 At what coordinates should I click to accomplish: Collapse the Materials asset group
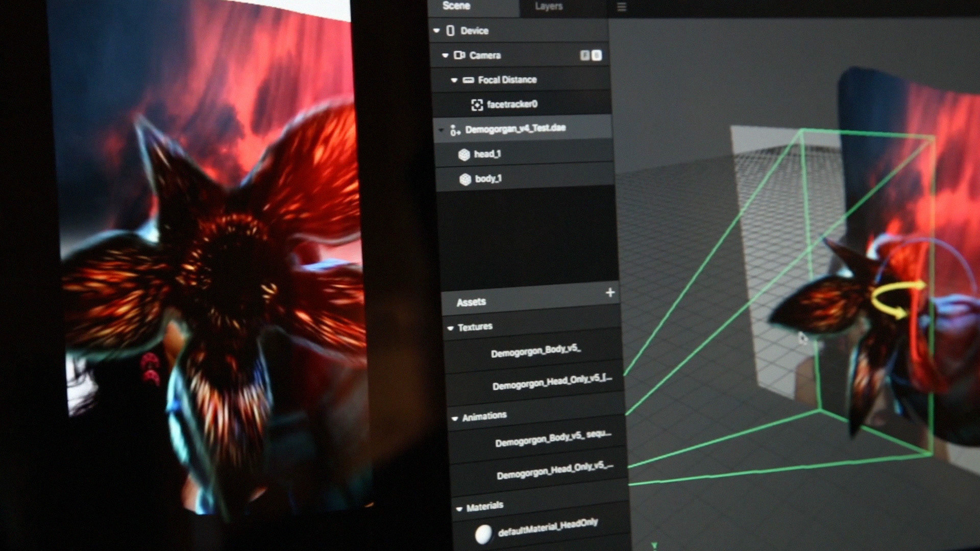459,509
